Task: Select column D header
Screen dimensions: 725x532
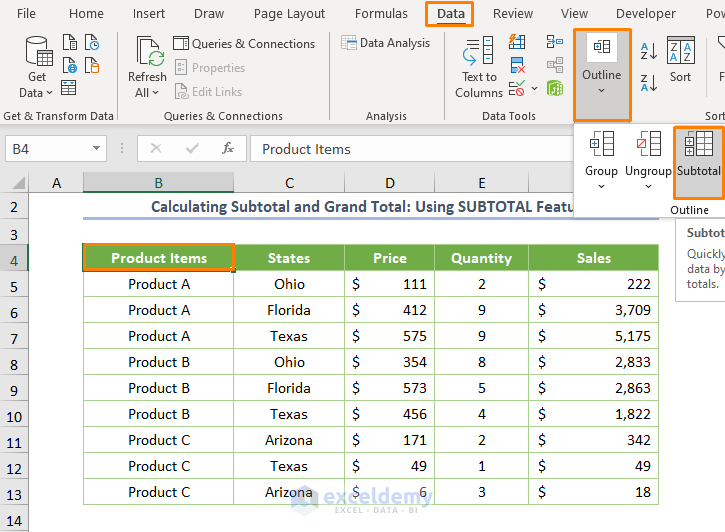Action: pos(389,183)
